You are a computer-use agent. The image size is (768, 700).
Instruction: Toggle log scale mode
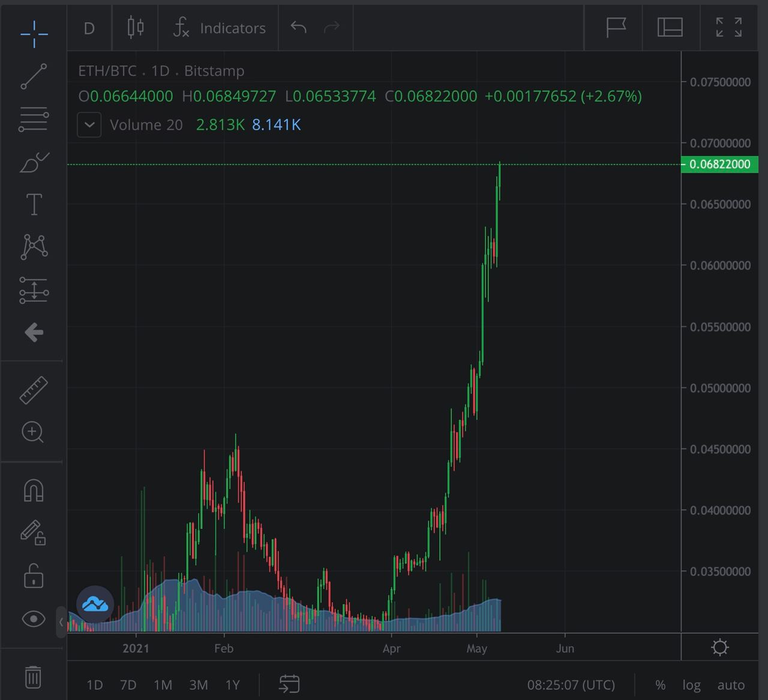pos(691,685)
